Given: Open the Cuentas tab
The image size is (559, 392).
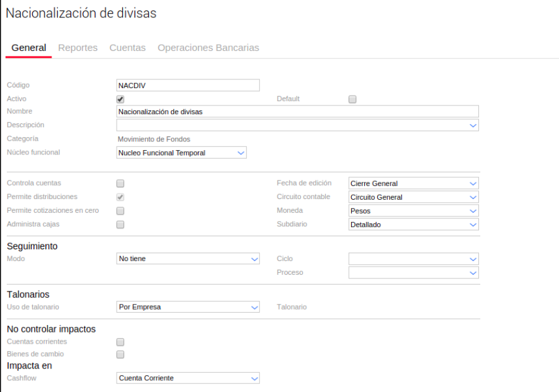Looking at the screenshot, I should coord(127,48).
